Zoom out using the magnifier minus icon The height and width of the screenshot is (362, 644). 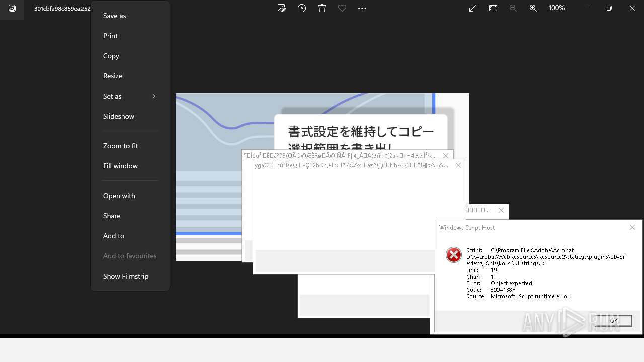[x=513, y=8]
